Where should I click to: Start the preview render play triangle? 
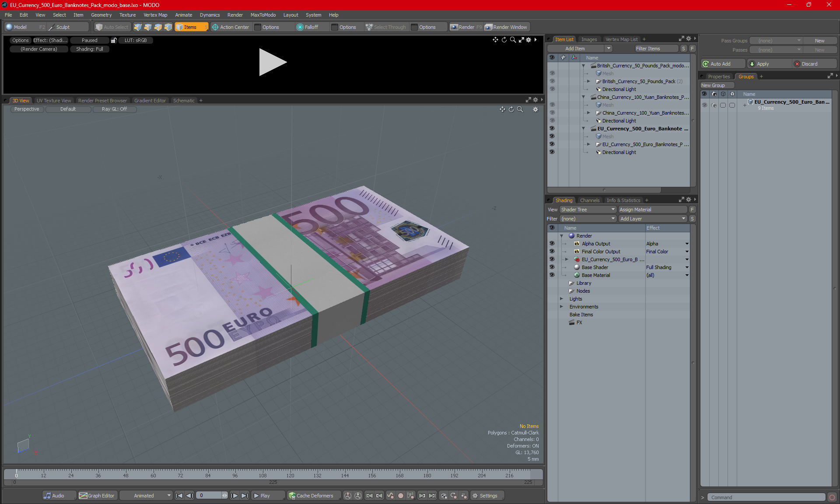click(272, 62)
